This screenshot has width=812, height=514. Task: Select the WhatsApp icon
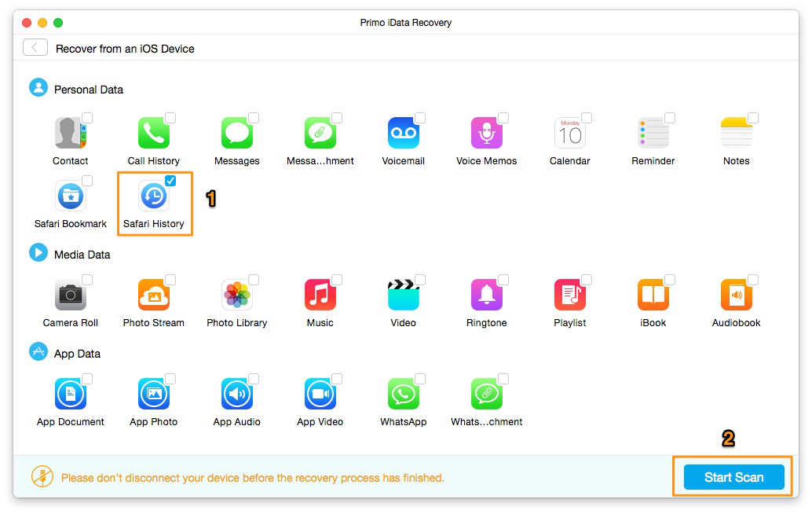(404, 394)
